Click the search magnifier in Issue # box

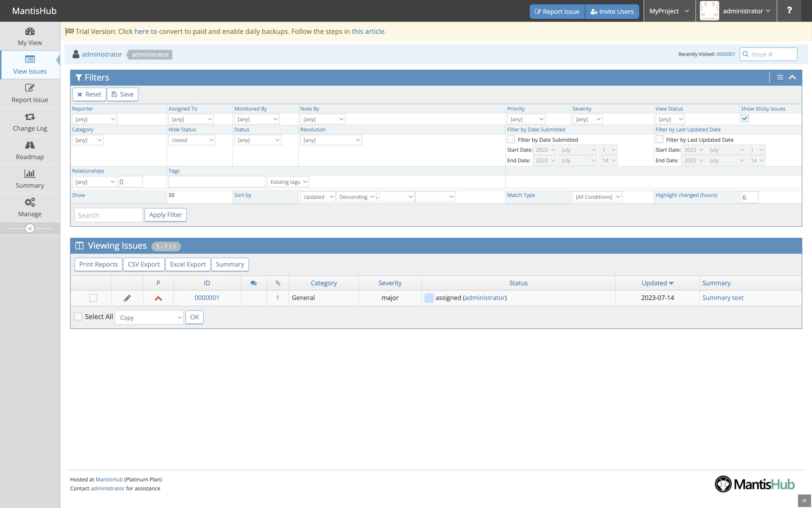[x=745, y=54]
